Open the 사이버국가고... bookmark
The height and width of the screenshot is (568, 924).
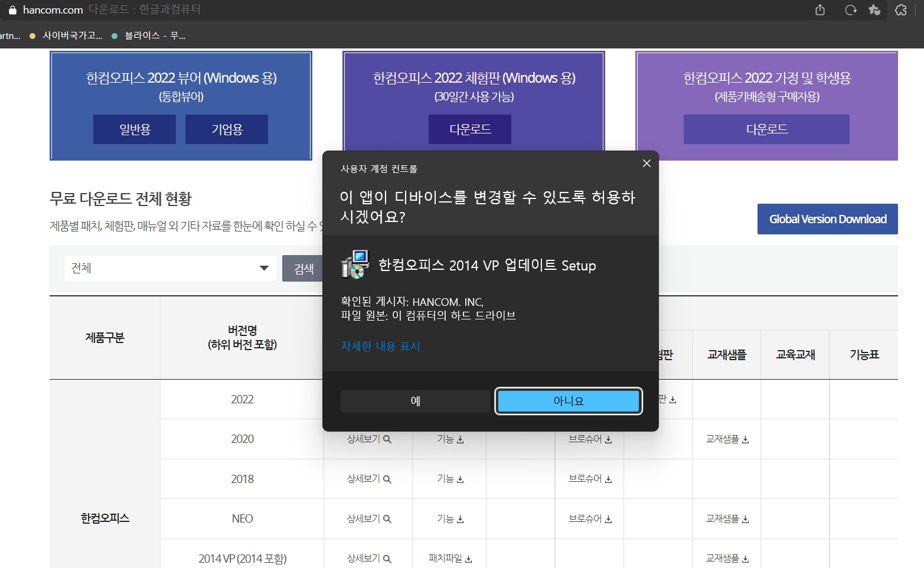(x=66, y=35)
